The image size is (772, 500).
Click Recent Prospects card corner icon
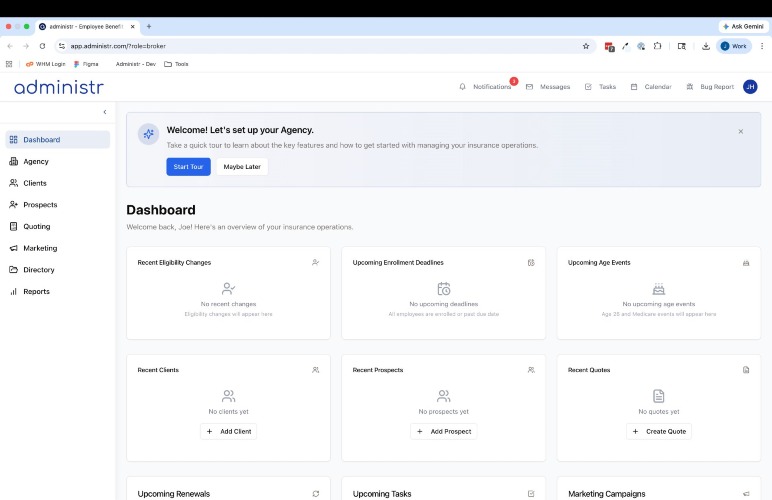coord(531,370)
